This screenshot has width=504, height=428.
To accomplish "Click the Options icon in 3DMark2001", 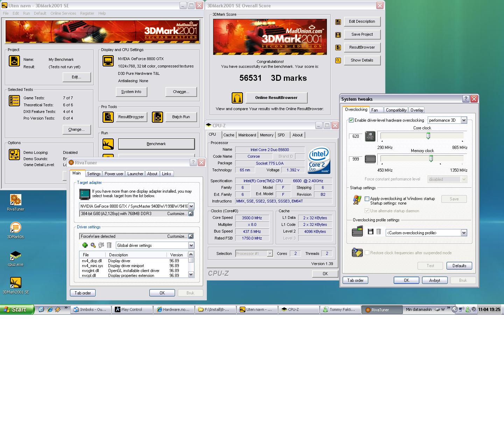I will (14, 155).
